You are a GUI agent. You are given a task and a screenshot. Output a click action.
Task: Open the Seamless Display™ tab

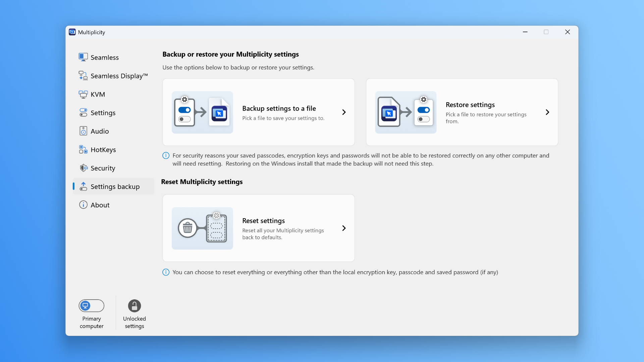pos(113,76)
